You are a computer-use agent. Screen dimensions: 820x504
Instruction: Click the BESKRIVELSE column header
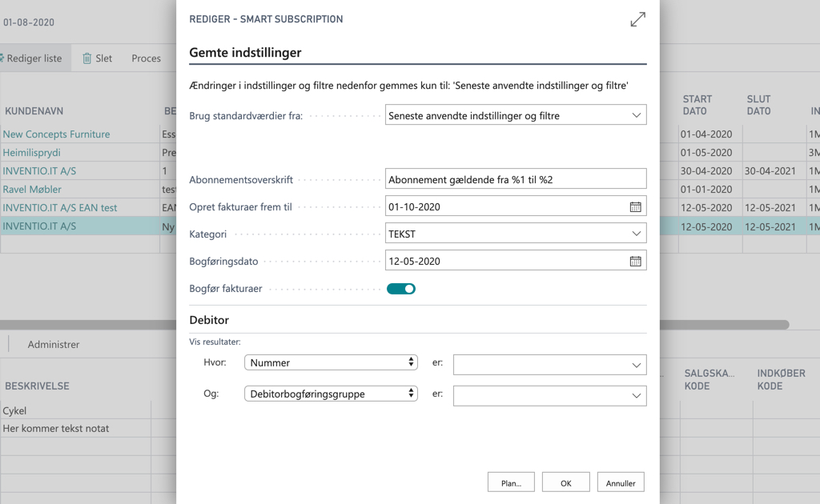click(x=37, y=386)
